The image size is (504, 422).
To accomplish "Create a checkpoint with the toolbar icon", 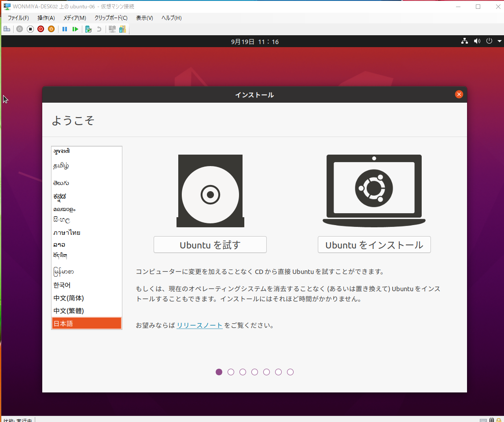I will click(x=88, y=29).
